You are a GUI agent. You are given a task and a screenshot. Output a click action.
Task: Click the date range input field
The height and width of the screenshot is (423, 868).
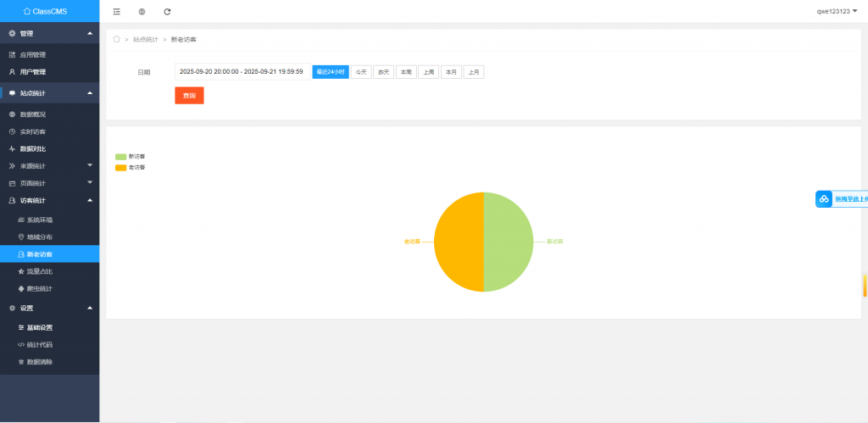[x=242, y=72]
